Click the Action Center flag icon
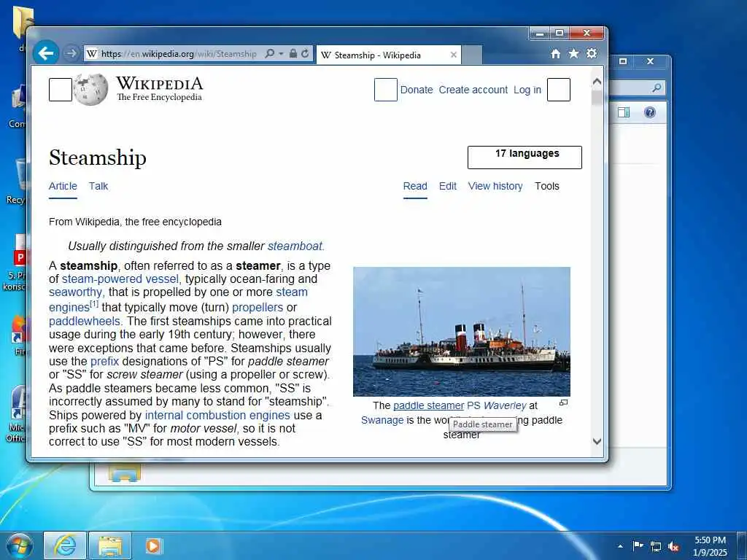The height and width of the screenshot is (560, 747). [638, 545]
